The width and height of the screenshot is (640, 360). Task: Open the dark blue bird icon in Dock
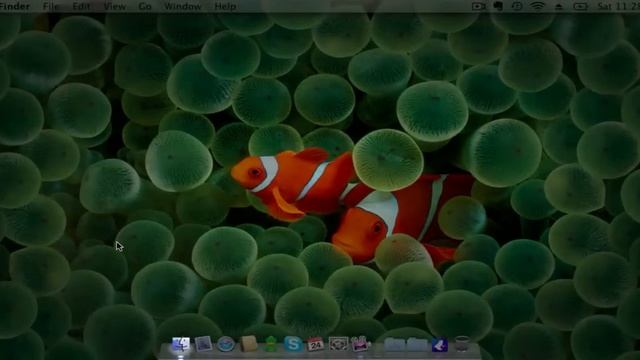[440, 345]
